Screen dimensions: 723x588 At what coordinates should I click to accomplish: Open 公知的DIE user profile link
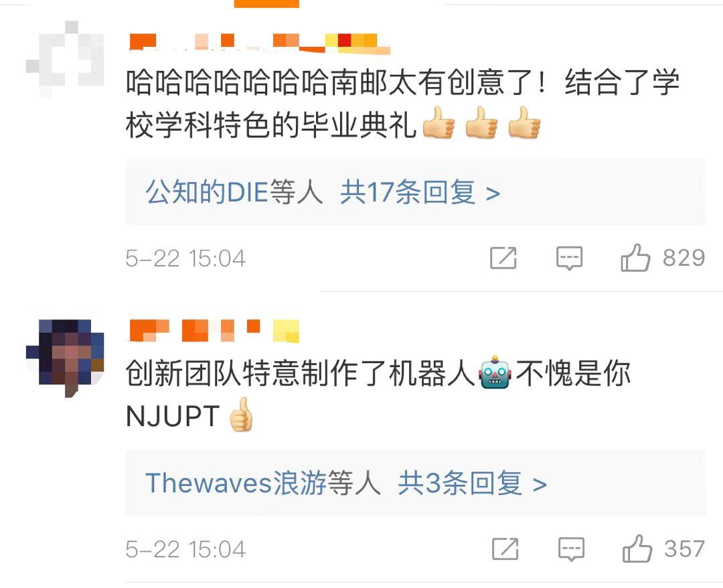[x=207, y=192]
